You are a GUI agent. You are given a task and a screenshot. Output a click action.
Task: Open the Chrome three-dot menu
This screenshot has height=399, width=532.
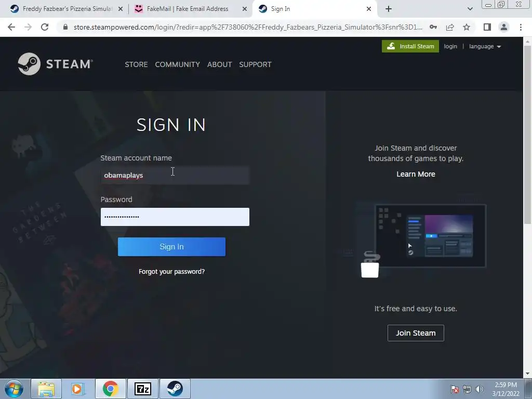click(521, 27)
